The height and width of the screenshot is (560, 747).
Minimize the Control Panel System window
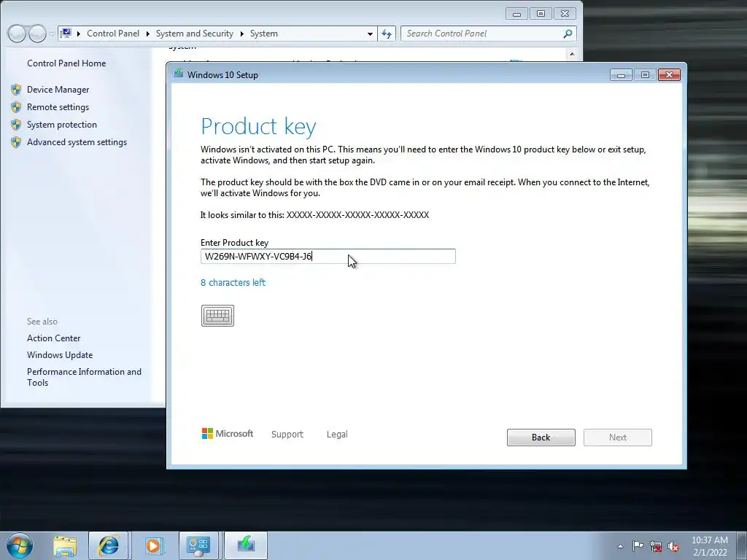[x=516, y=14]
